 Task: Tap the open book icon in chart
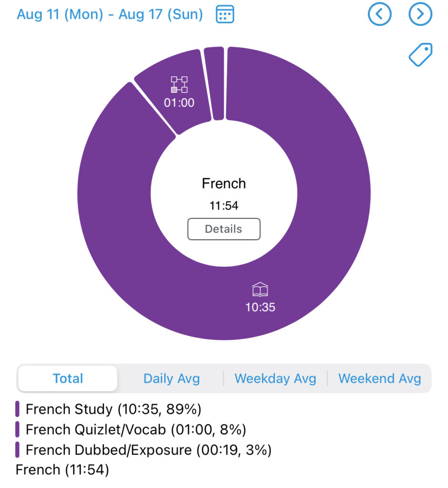point(260,289)
